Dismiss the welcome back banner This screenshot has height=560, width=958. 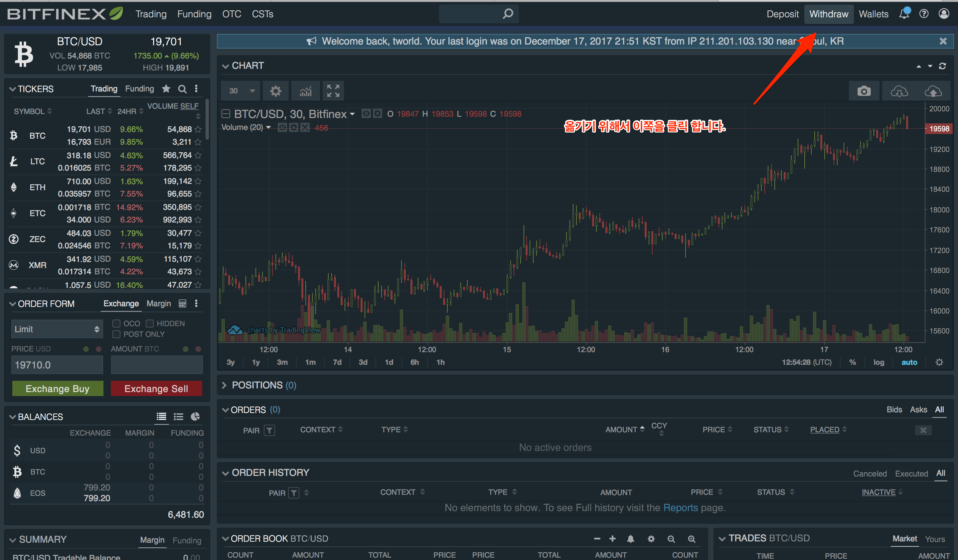tap(943, 42)
